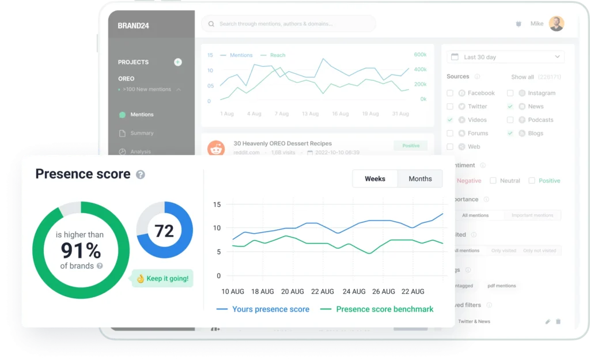Collapse the OREO project chevron

[x=179, y=90]
